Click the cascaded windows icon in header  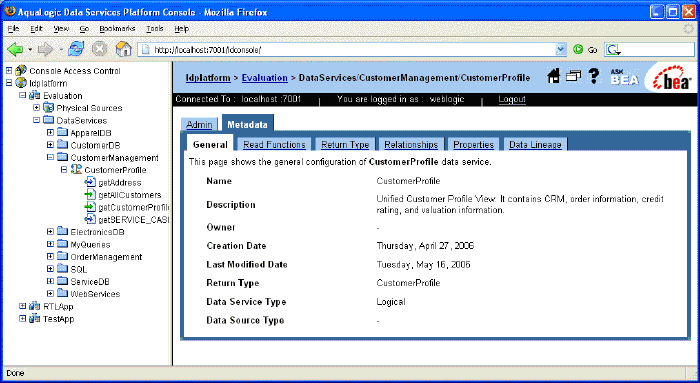point(574,76)
